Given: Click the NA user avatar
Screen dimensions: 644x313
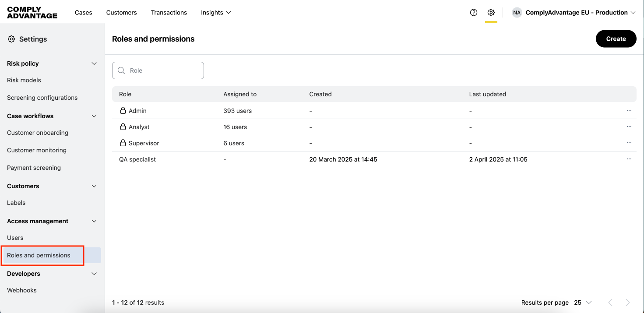Looking at the screenshot, I should 517,13.
